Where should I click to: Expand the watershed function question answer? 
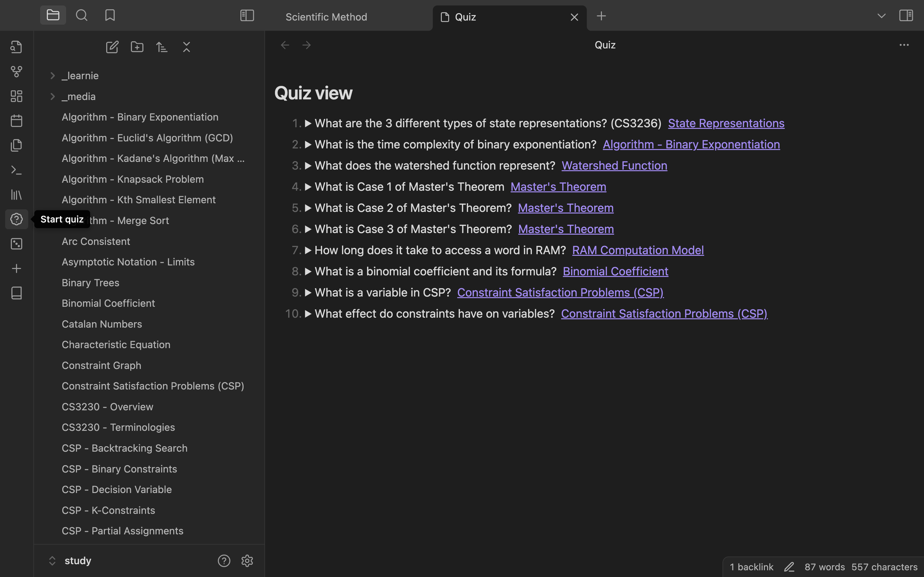point(308,166)
